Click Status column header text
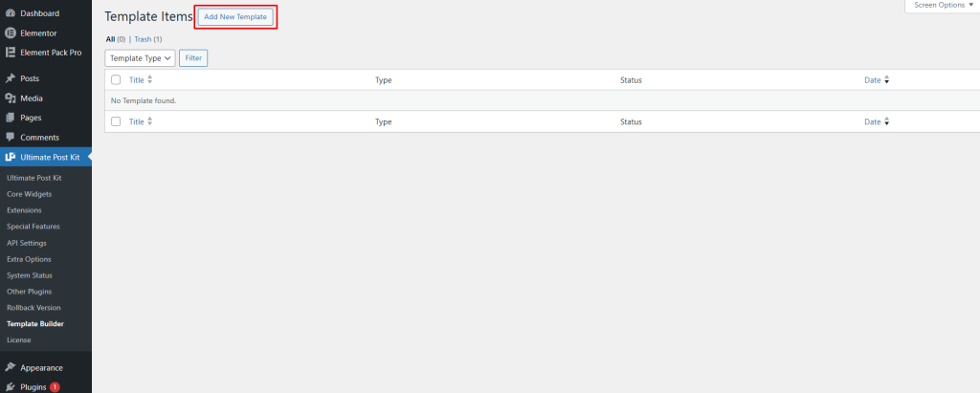Image resolution: width=980 pixels, height=393 pixels. (x=631, y=80)
